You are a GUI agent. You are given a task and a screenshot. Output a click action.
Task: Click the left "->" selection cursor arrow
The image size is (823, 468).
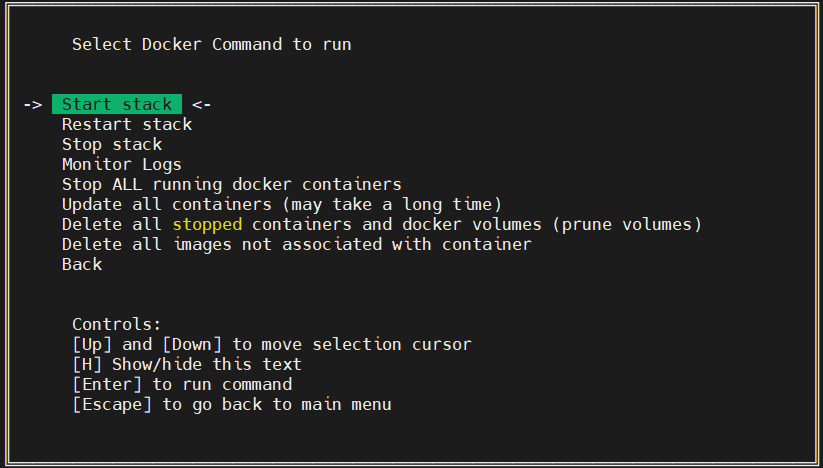click(x=32, y=104)
